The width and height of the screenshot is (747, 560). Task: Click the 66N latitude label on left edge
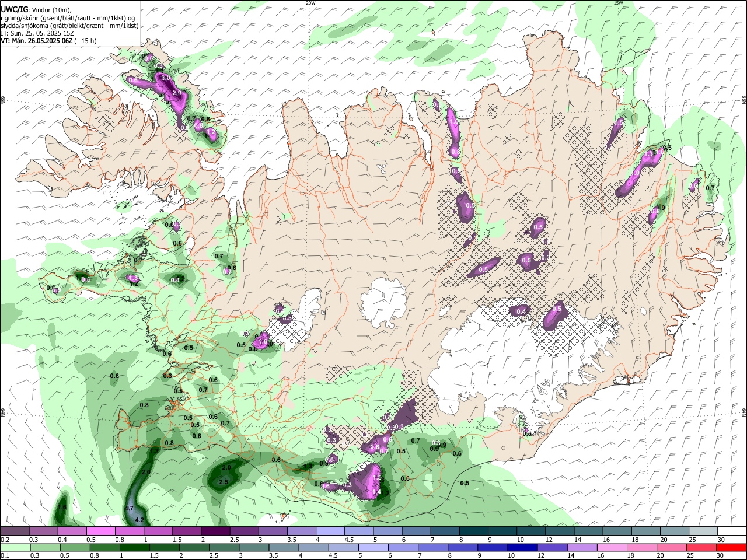(x=3, y=100)
